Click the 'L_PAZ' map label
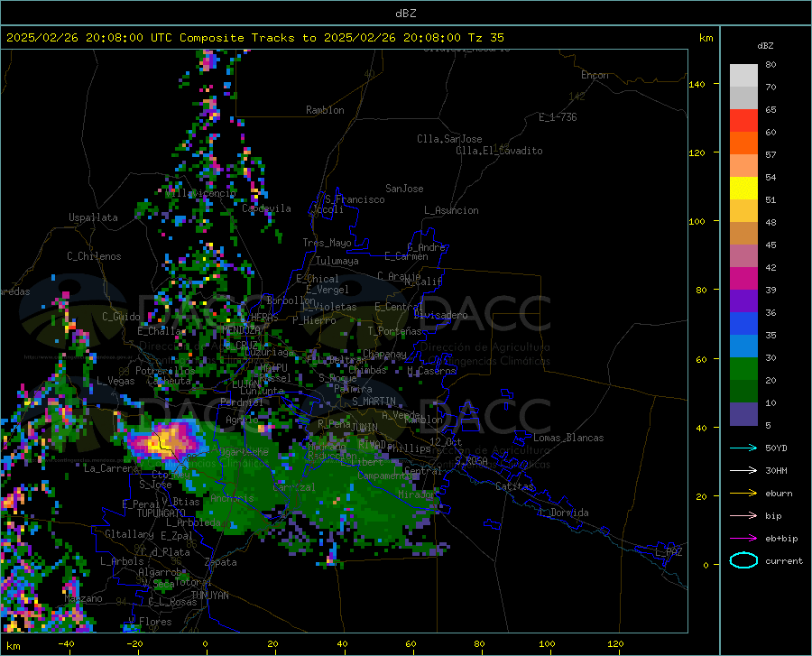This screenshot has width=812, height=656. (669, 552)
